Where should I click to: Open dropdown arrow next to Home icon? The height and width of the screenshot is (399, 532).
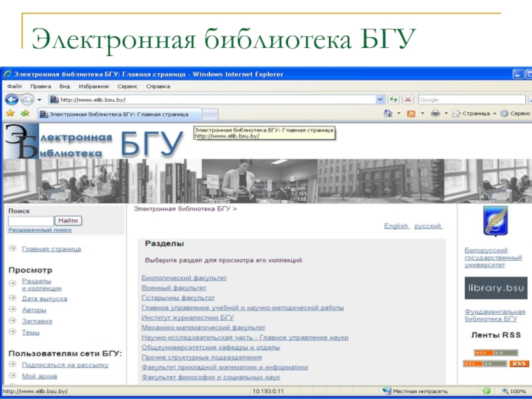pyautogui.click(x=398, y=113)
